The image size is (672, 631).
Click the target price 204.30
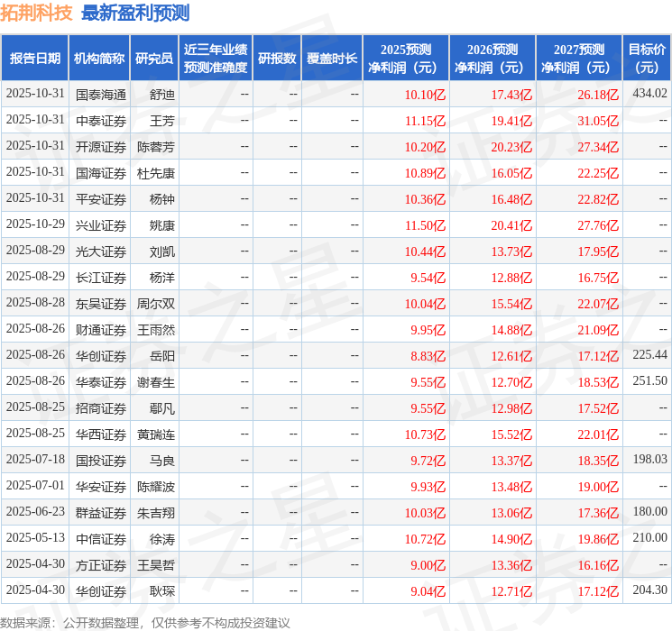click(649, 590)
